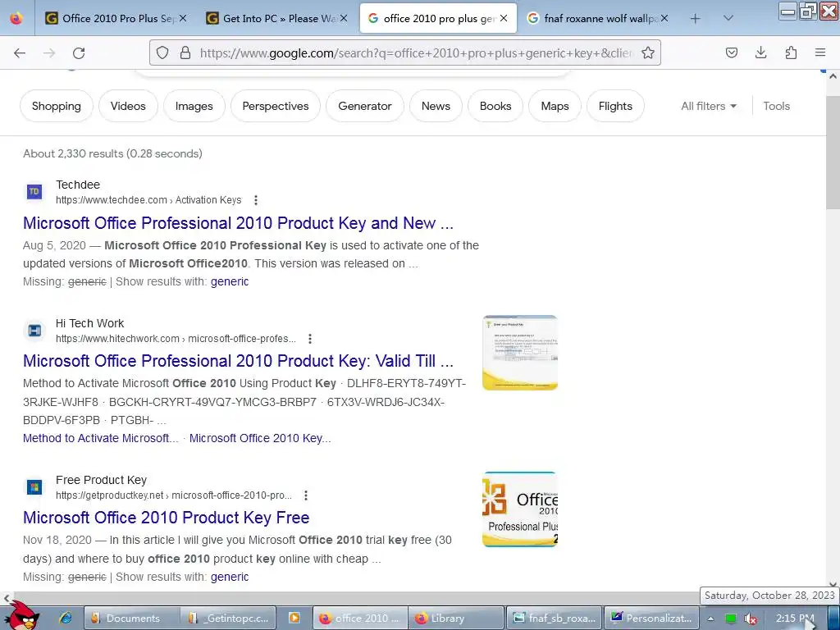Open search Tools options
This screenshot has height=630, width=840.
pyautogui.click(x=776, y=106)
